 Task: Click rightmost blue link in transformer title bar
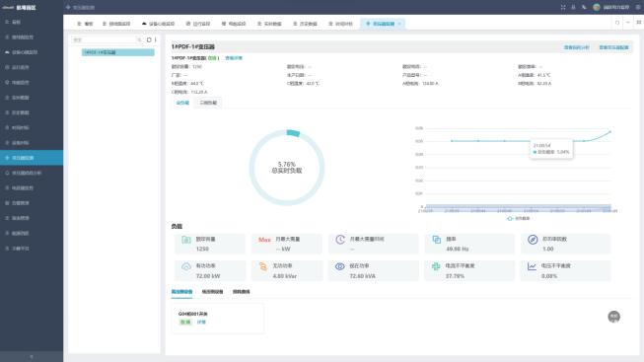click(x=613, y=47)
